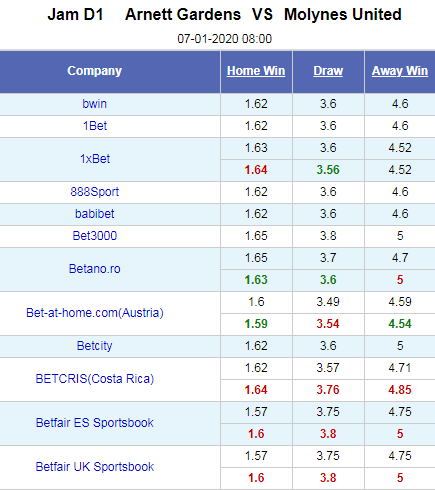Select 1Bet draw odds 3.6
Viewport: 435px width, 490px height.
[x=328, y=126]
